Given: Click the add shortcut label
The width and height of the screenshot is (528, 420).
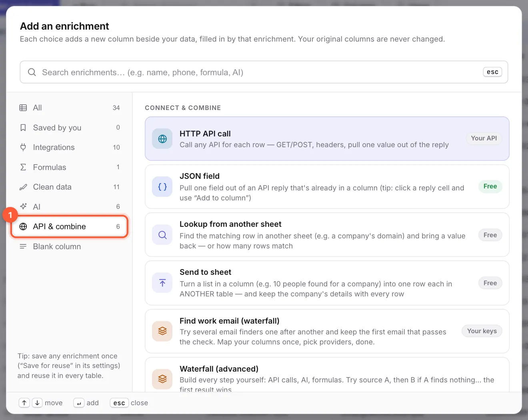Looking at the screenshot, I should 92,403.
